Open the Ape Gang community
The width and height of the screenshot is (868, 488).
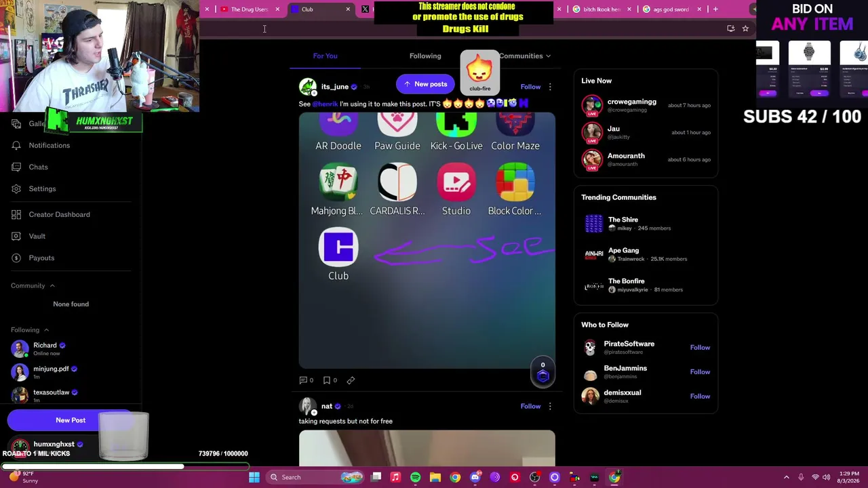(646, 254)
